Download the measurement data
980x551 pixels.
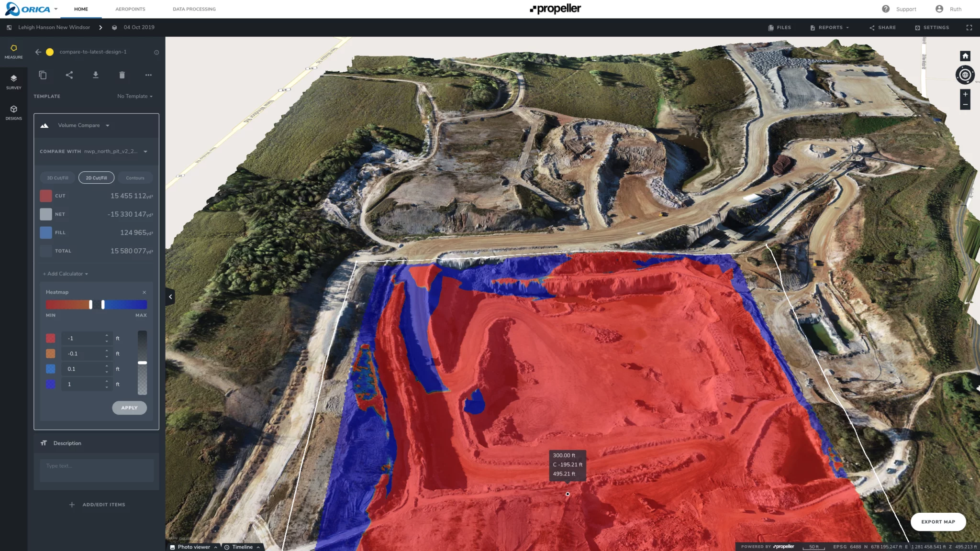click(96, 75)
